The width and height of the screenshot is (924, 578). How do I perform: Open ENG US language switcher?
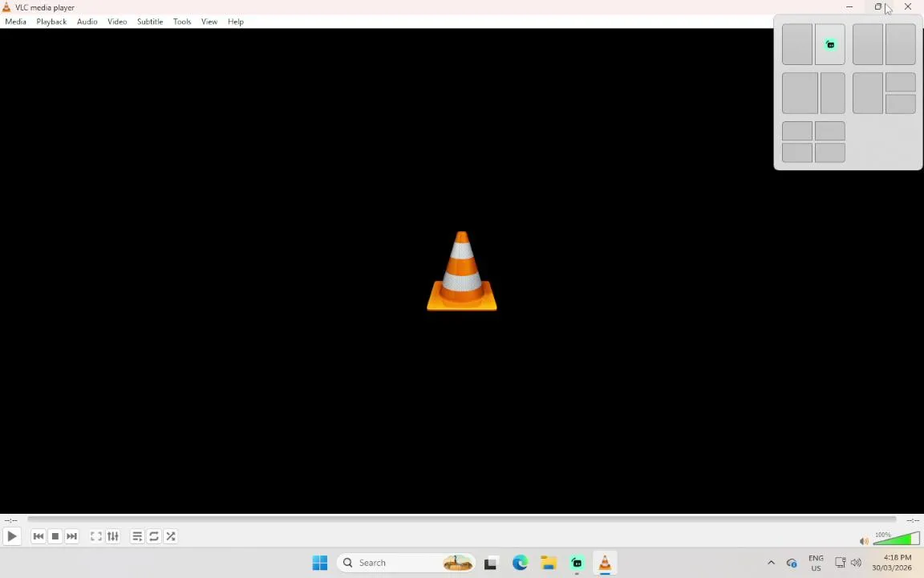(817, 564)
